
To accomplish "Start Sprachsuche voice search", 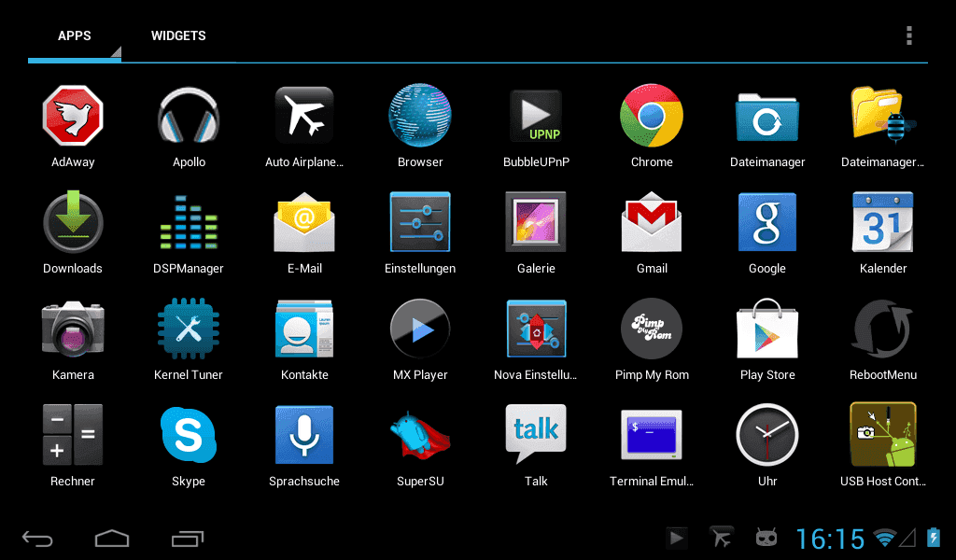I will point(304,435).
